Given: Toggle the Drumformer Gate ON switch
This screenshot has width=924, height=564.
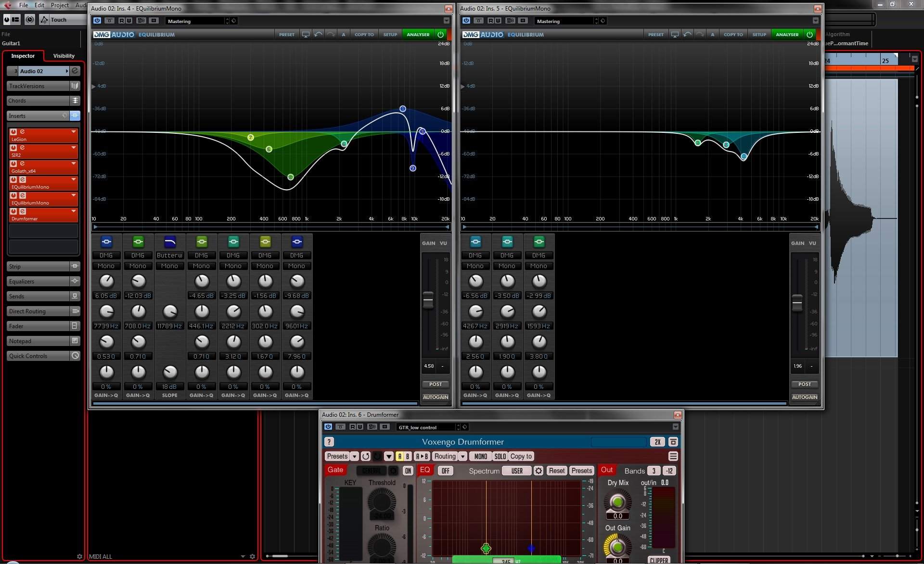Looking at the screenshot, I should (x=408, y=471).
